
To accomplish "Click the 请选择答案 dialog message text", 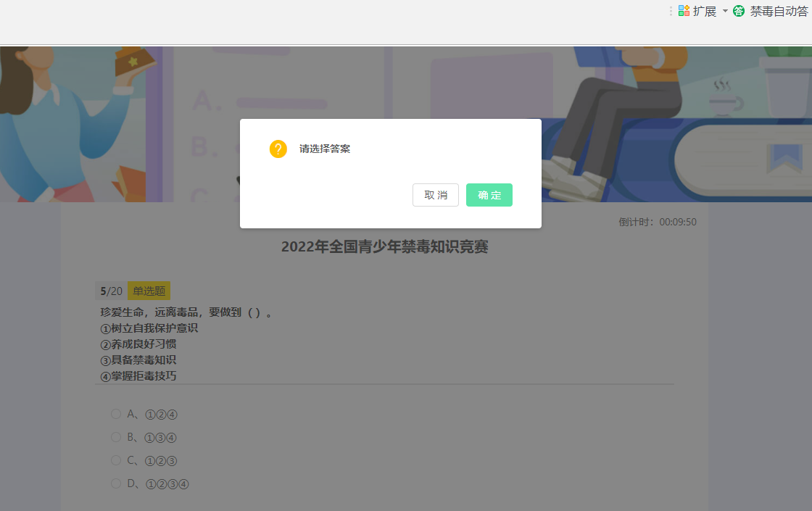I will (323, 149).
